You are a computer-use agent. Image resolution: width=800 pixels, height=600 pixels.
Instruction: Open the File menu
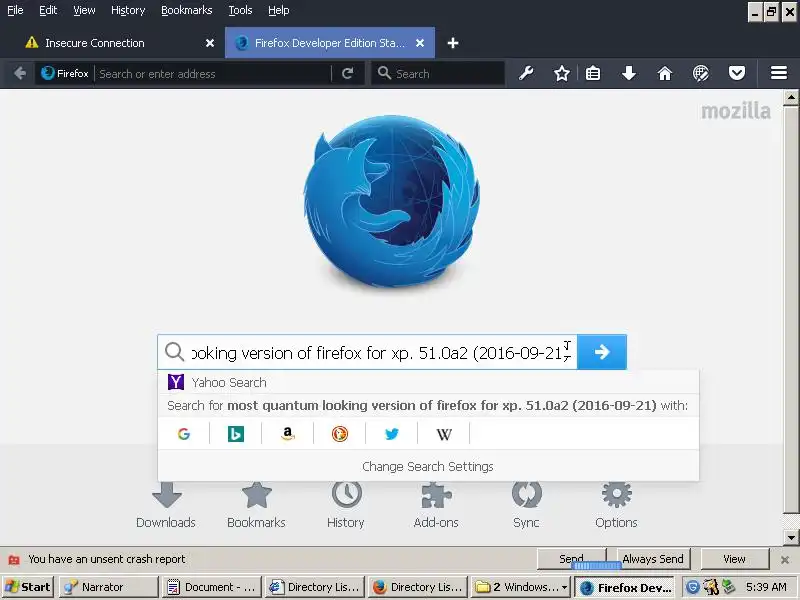point(15,10)
